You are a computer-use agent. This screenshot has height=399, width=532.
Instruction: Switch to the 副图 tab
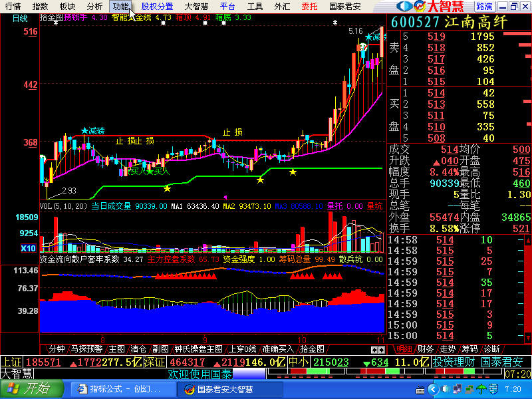(160, 348)
